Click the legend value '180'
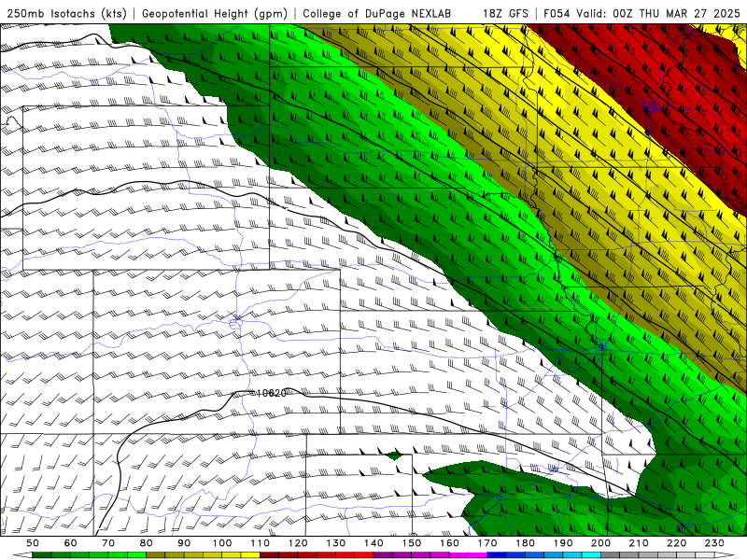This screenshot has height=560, width=747. (526, 543)
